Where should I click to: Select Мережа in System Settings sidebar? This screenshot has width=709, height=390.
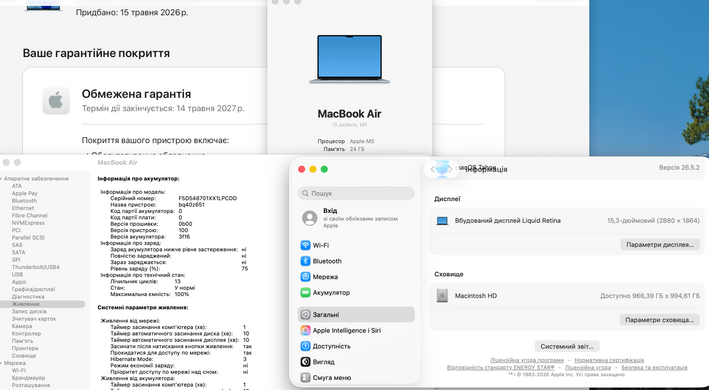tap(356, 277)
